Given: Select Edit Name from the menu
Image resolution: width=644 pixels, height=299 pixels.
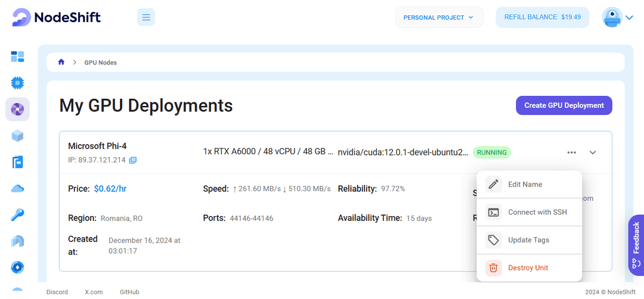Looking at the screenshot, I should (x=530, y=184).
